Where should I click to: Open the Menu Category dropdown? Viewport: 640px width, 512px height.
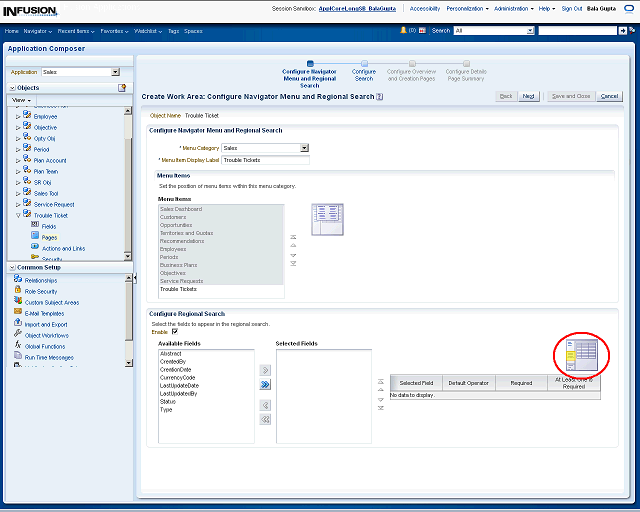(x=304, y=148)
